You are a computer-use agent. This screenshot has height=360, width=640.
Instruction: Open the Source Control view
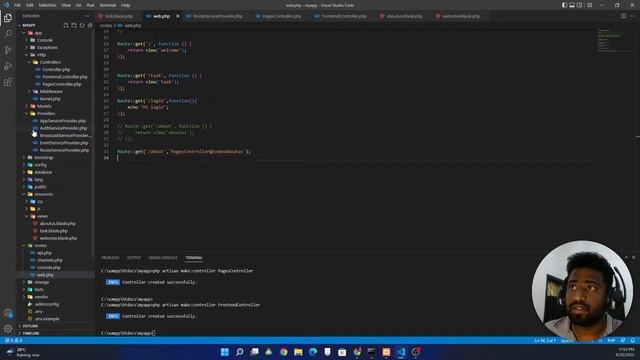[x=8, y=50]
